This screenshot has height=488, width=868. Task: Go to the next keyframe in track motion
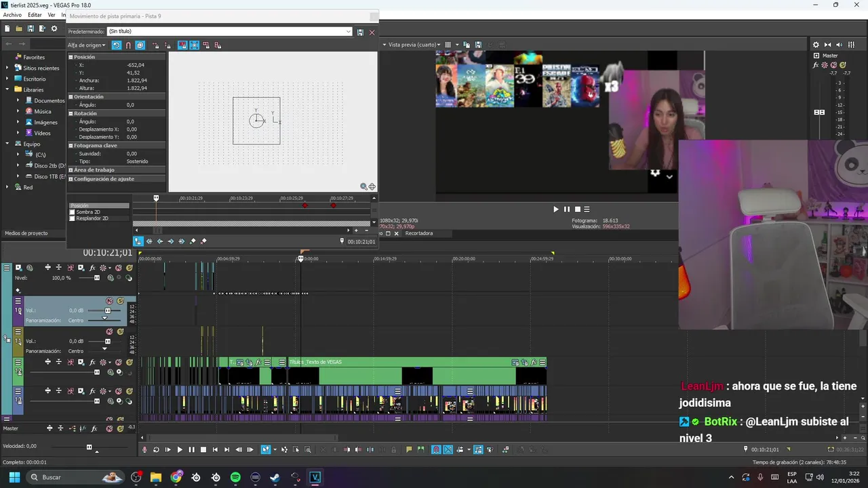pyautogui.click(x=170, y=241)
